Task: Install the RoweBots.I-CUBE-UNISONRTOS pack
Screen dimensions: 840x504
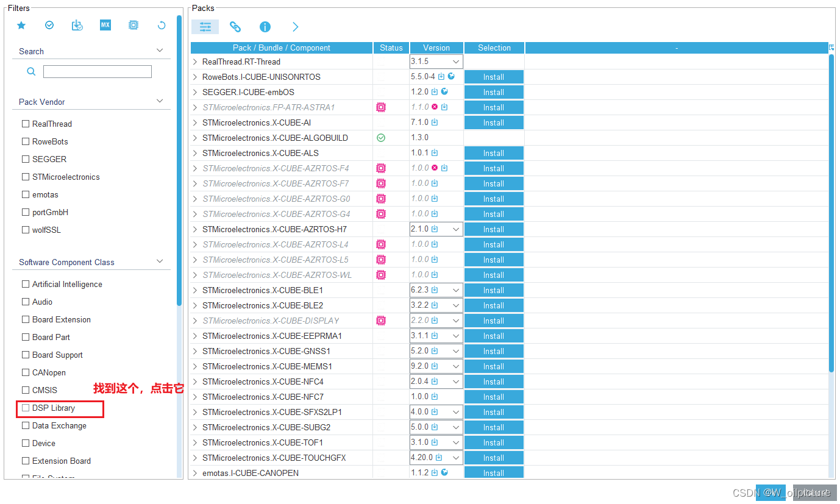Action: coord(494,77)
